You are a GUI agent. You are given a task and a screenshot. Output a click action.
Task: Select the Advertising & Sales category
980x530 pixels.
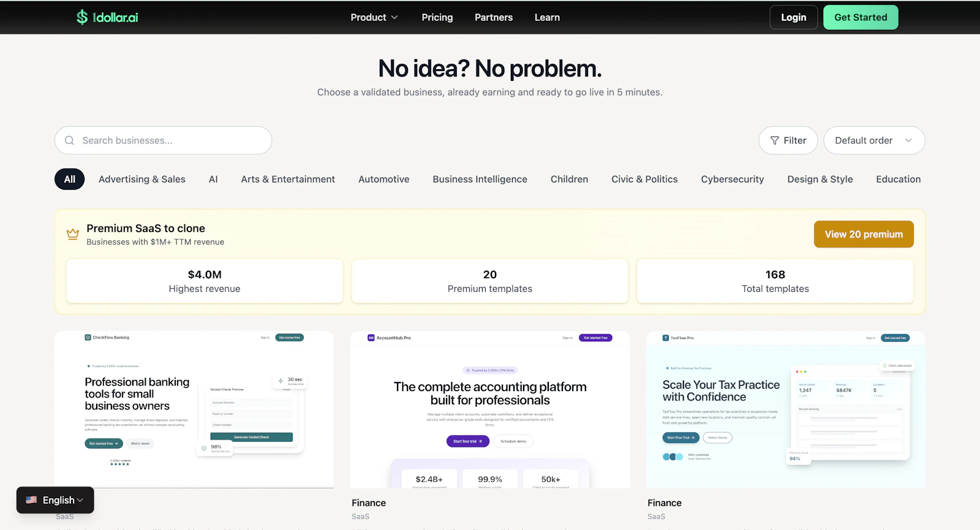coord(142,179)
